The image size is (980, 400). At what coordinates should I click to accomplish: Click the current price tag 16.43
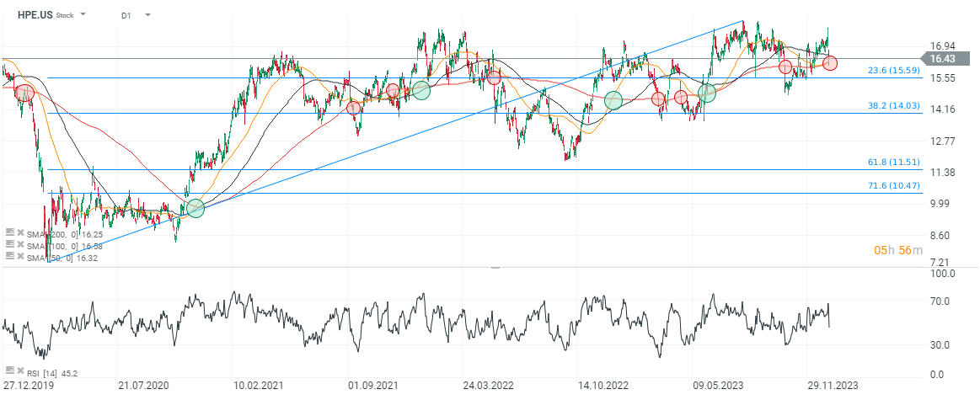[x=946, y=59]
